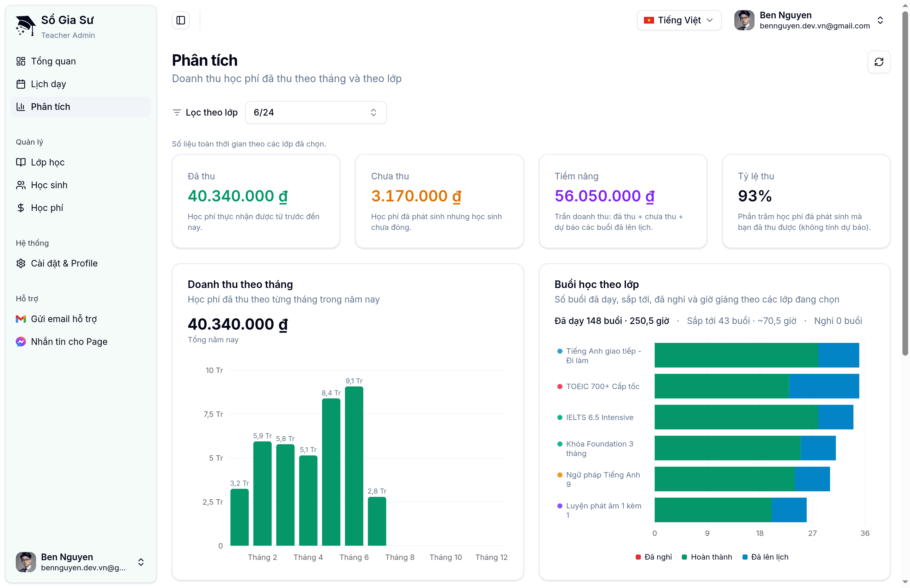Click Ben Nguyen avatar in top header
The height and width of the screenshot is (588, 910).
pos(744,20)
